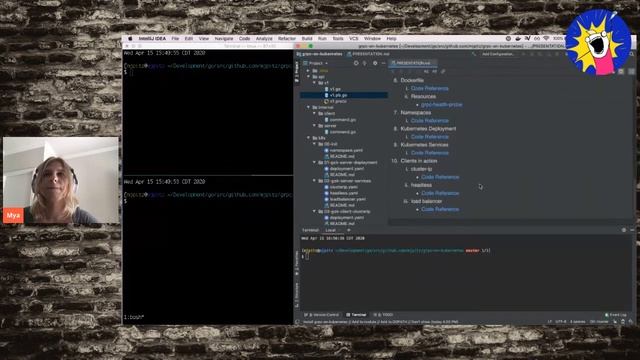This screenshot has height=360, width=640.
Task: Click inside the IntelliJ terminal prompt
Action: click(307, 257)
